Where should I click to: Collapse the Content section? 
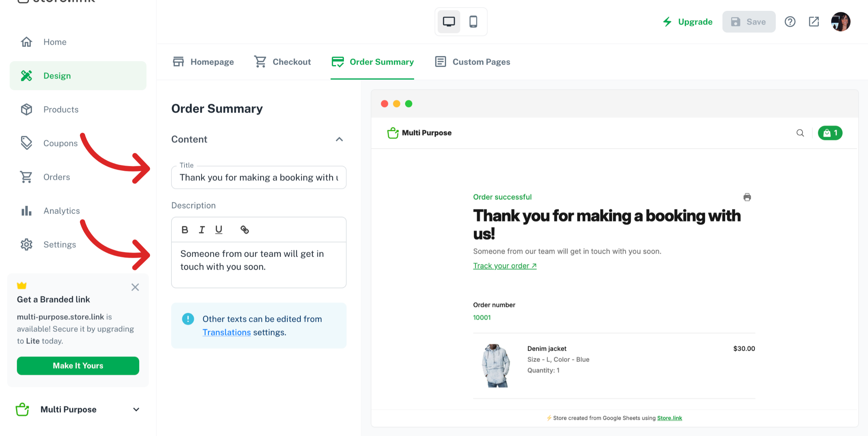(x=339, y=139)
